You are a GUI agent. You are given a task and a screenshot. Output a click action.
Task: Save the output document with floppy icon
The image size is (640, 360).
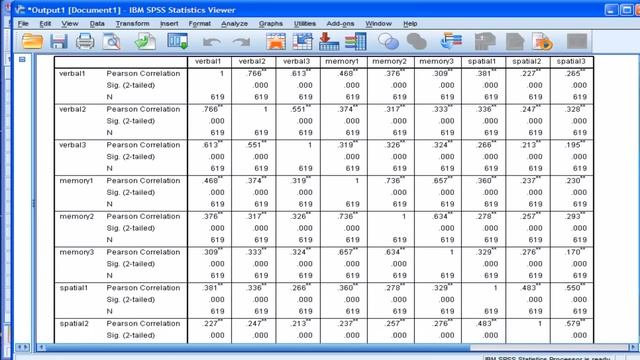[59, 42]
